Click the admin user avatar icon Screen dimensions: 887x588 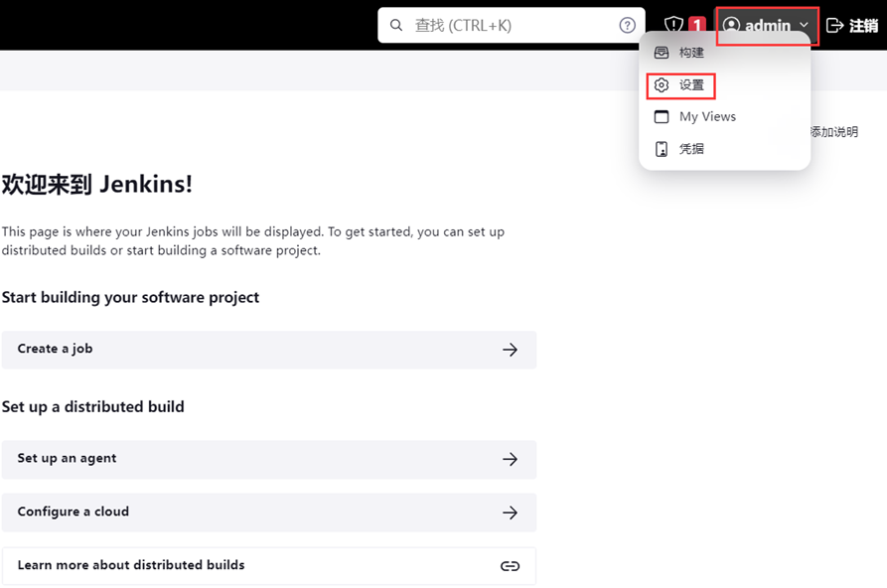point(731,25)
